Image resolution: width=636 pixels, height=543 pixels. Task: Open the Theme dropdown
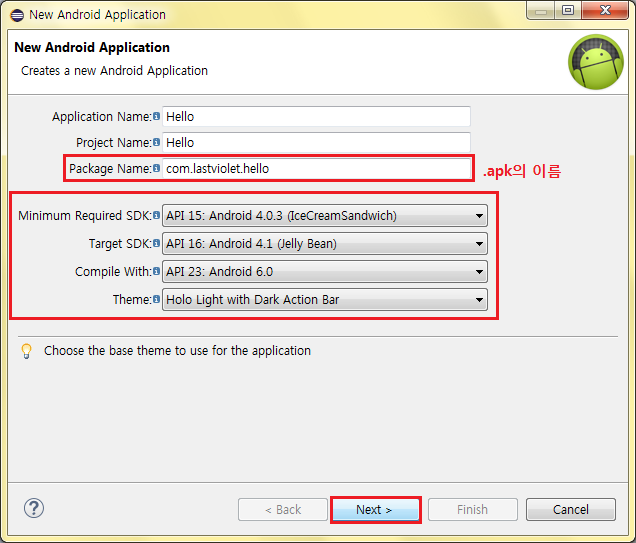click(325, 299)
